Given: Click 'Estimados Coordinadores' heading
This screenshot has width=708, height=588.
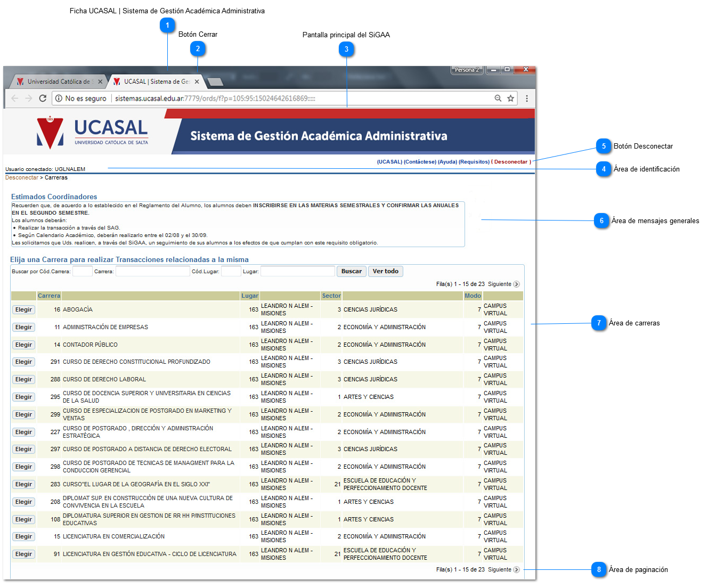Looking at the screenshot, I should coord(54,197).
